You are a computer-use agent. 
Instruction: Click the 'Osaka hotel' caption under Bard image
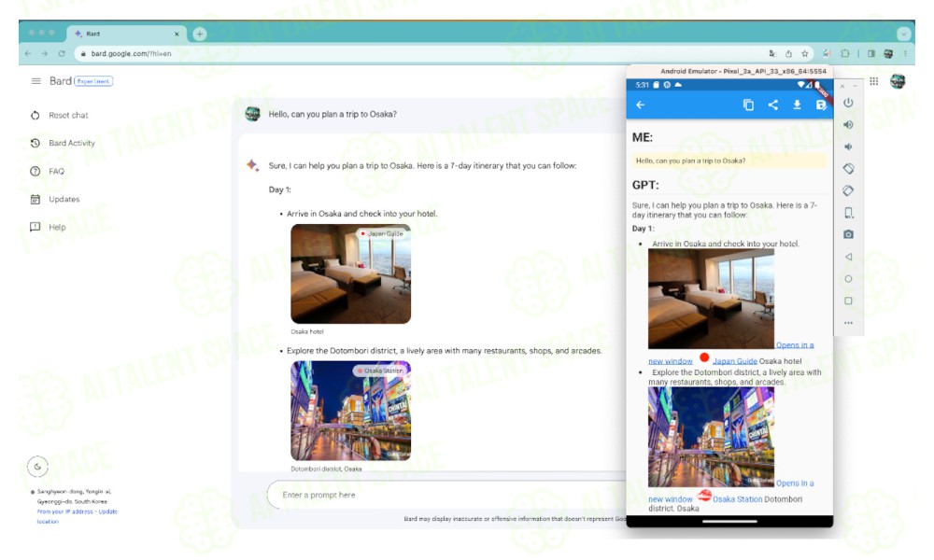tap(307, 331)
